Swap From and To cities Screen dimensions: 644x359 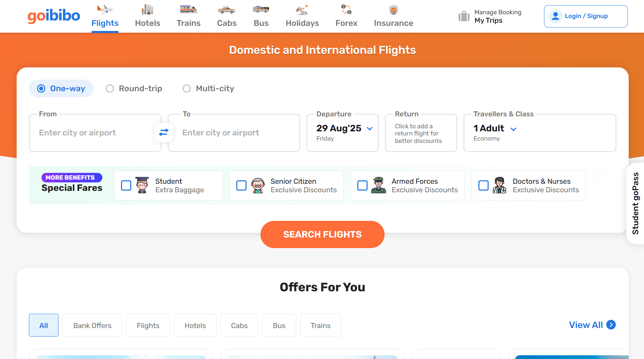click(x=164, y=132)
